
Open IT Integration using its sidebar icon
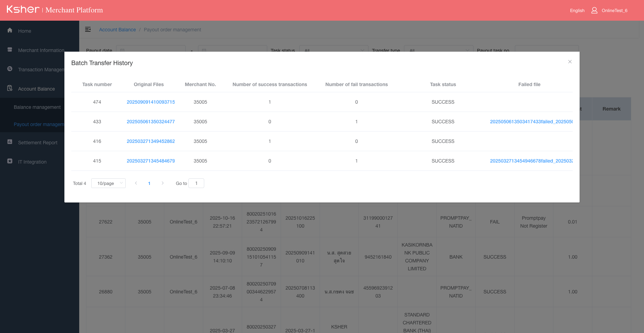[x=10, y=162]
